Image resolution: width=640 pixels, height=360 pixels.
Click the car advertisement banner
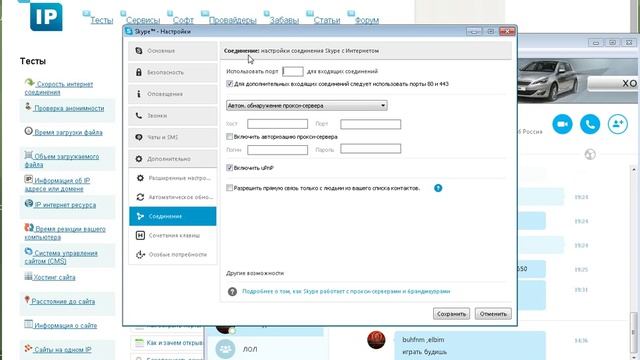(577, 81)
